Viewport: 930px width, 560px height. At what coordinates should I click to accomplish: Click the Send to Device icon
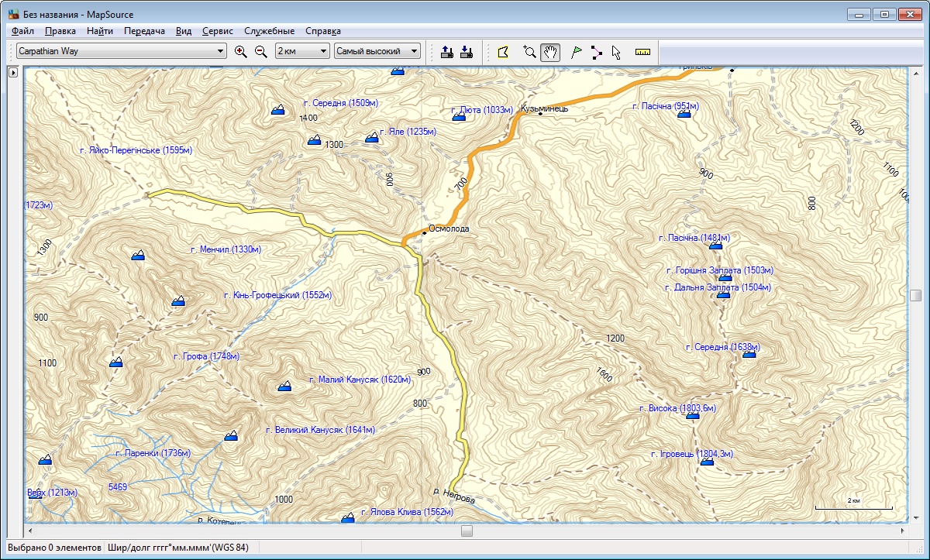click(446, 52)
